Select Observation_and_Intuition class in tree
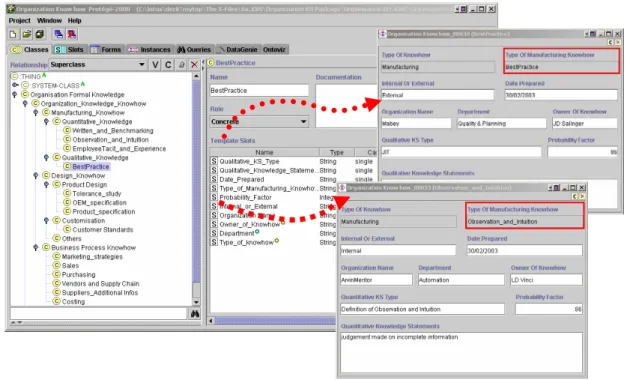Viewport: 627px width, 380px height. tap(110, 140)
